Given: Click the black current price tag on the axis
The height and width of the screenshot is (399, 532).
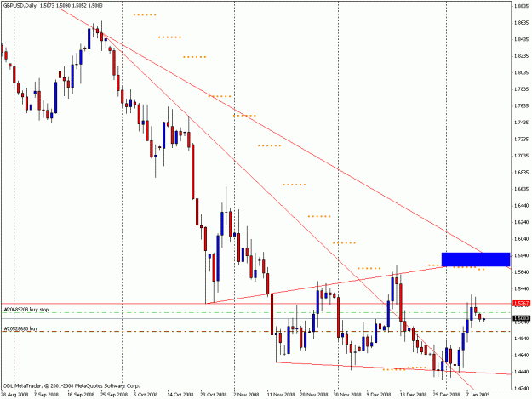Looking at the screenshot, I should click(x=522, y=318).
